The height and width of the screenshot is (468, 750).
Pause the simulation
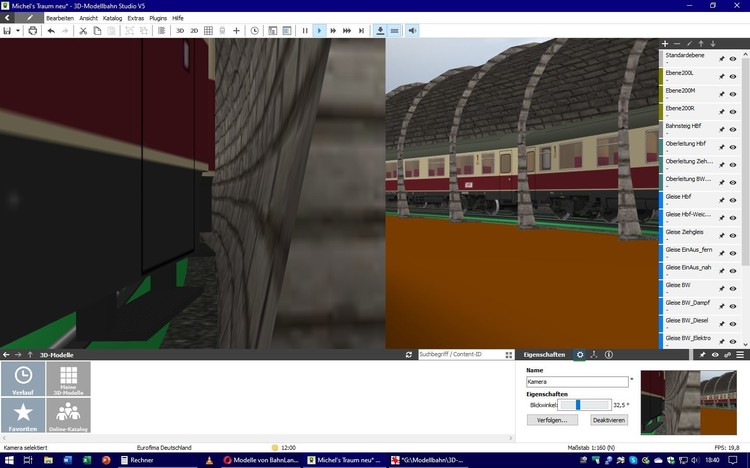click(305, 31)
